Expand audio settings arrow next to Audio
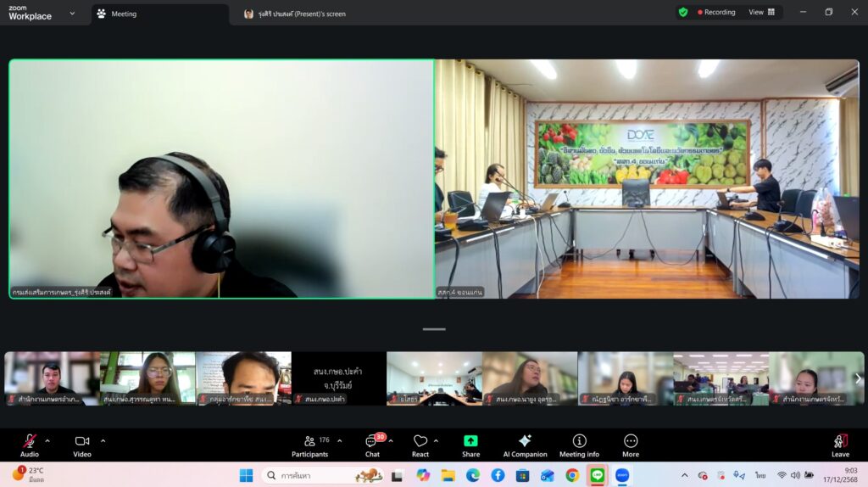This screenshot has height=487, width=868. point(47,441)
